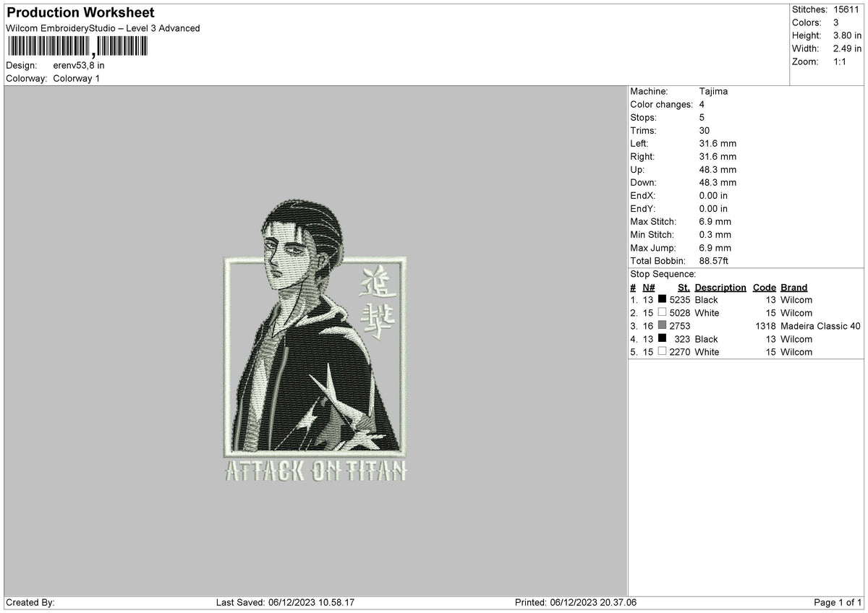Click the EndY value '0.00 in'
This screenshot has width=868, height=613.
click(x=713, y=208)
